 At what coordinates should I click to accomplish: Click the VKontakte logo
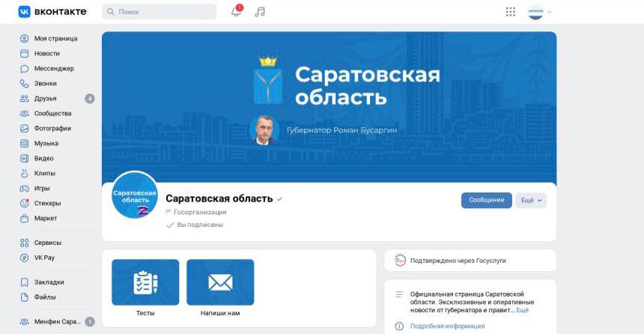point(52,11)
